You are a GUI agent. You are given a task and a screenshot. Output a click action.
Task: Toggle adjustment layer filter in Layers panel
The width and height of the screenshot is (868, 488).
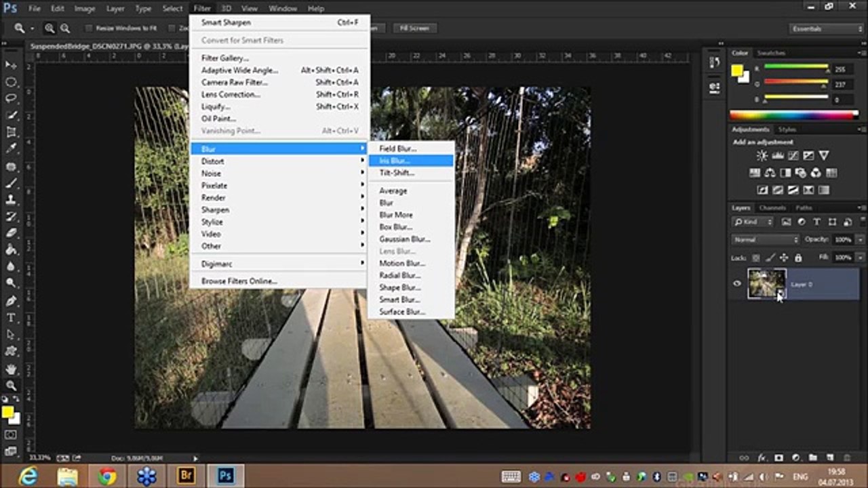802,222
